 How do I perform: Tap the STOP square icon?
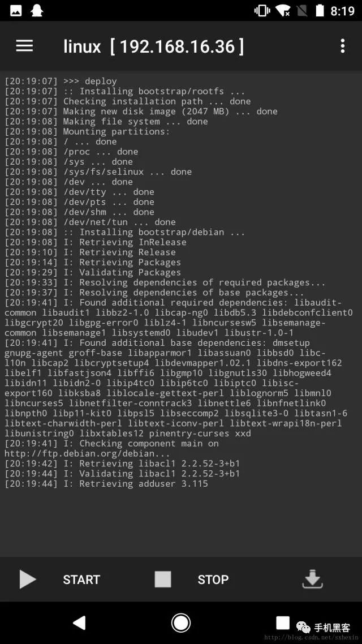162,579
